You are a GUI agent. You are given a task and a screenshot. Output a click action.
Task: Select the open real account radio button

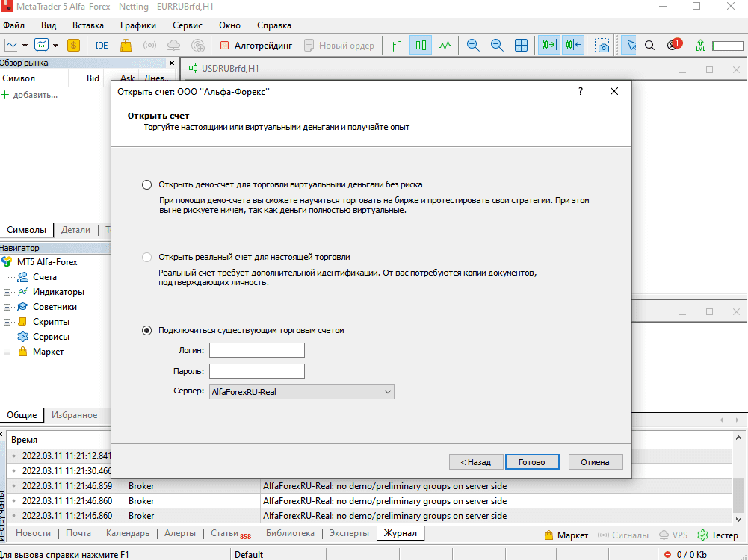(146, 257)
